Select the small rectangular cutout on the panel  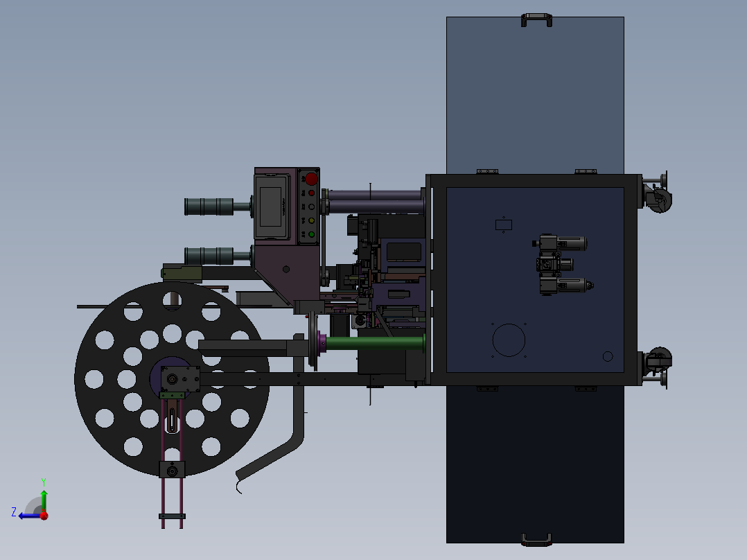(x=504, y=225)
